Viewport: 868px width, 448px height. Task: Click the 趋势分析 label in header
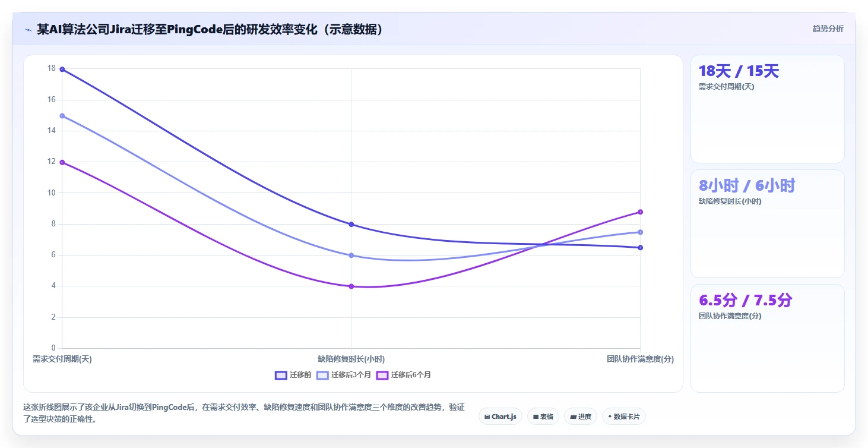(x=828, y=29)
